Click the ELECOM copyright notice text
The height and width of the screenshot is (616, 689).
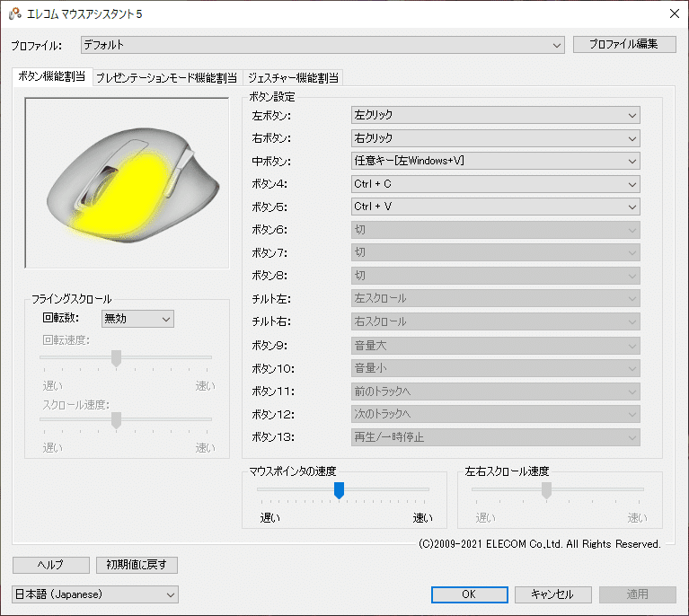point(540,544)
